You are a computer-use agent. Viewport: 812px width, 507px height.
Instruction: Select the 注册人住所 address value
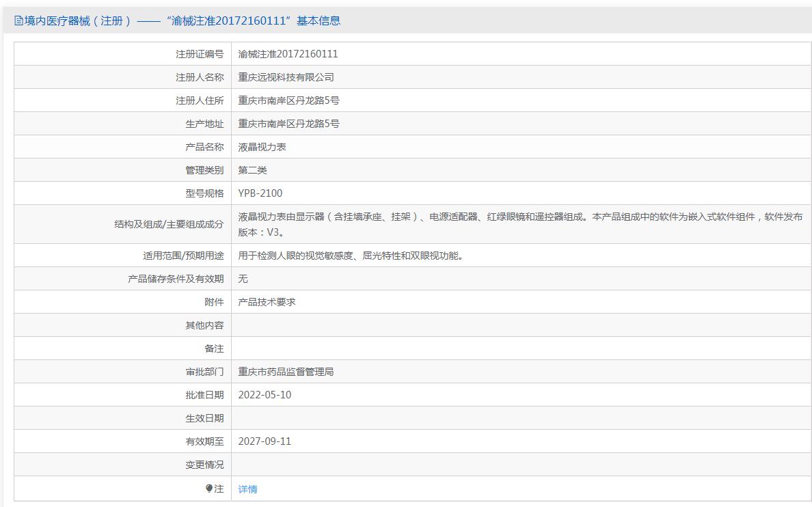[x=289, y=100]
